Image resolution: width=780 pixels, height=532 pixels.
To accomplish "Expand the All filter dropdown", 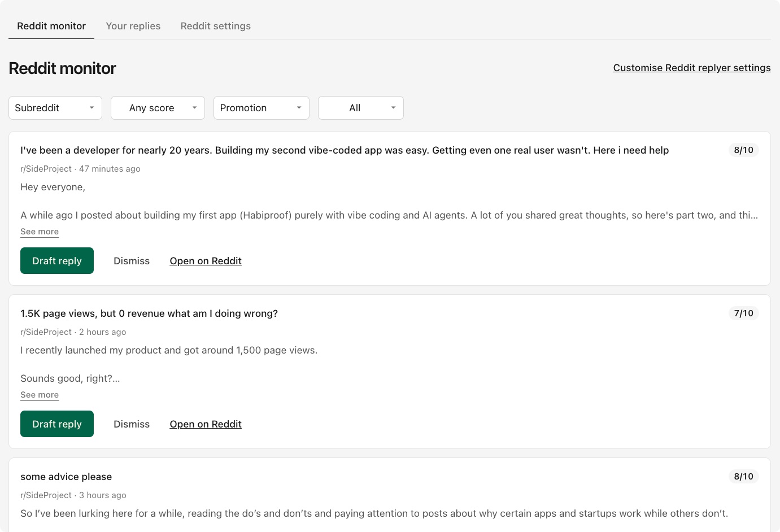I will [361, 108].
